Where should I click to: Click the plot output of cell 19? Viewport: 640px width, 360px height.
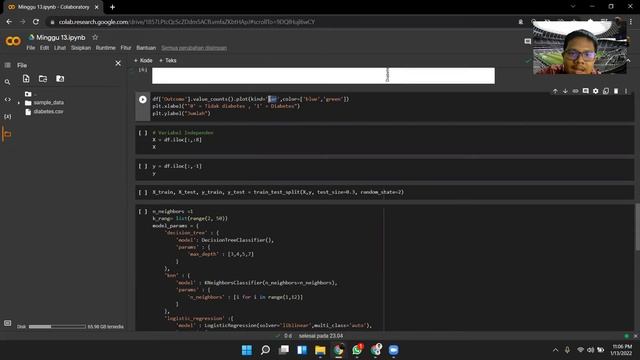point(323,76)
